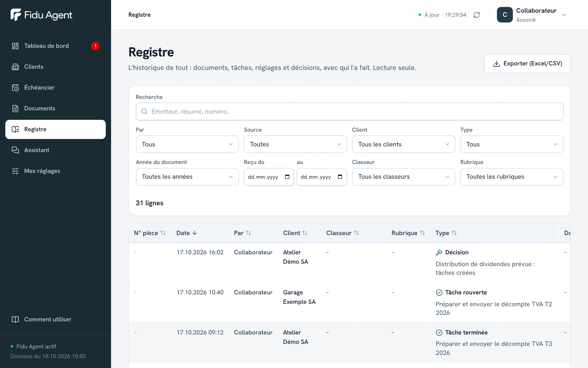Click the Fidu Agent logo icon
The width and height of the screenshot is (588, 368).
(x=16, y=15)
